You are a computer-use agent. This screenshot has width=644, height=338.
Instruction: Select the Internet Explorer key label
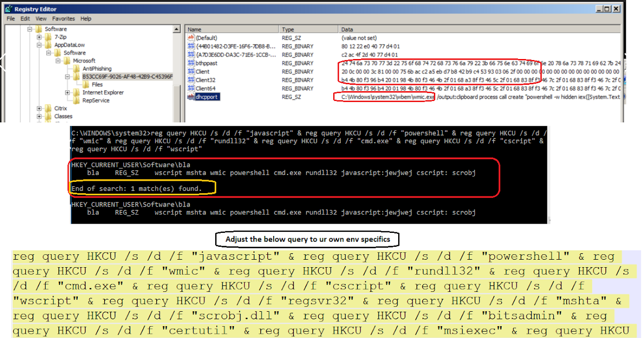pos(103,92)
